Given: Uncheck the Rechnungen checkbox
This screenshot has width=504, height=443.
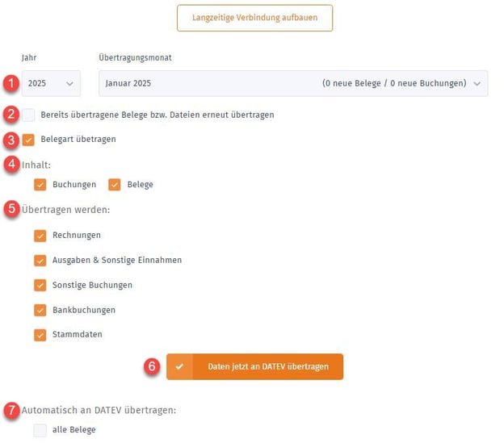Looking at the screenshot, I should click(40, 236).
